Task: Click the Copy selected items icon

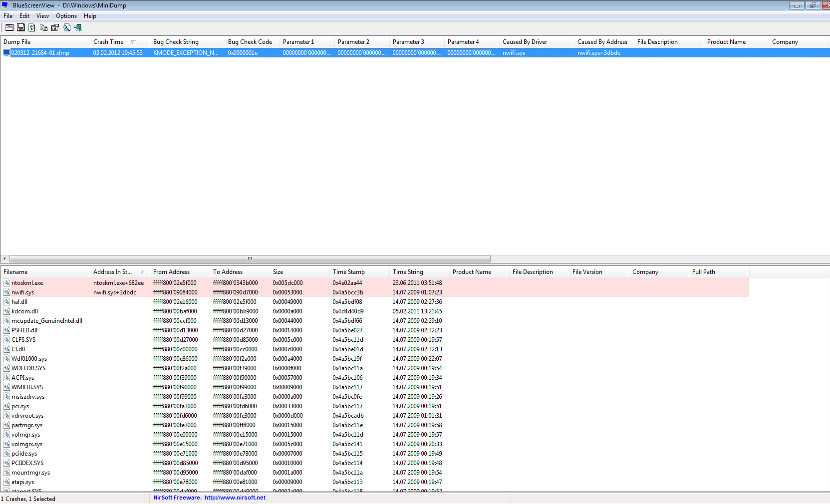Action: [x=43, y=27]
